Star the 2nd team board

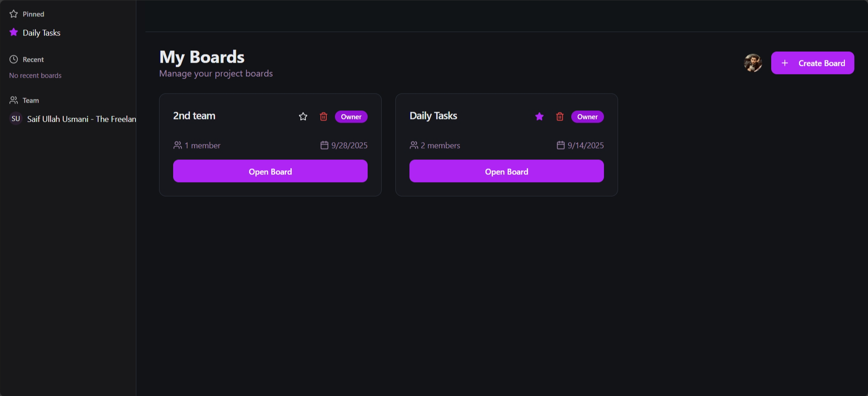[303, 117]
